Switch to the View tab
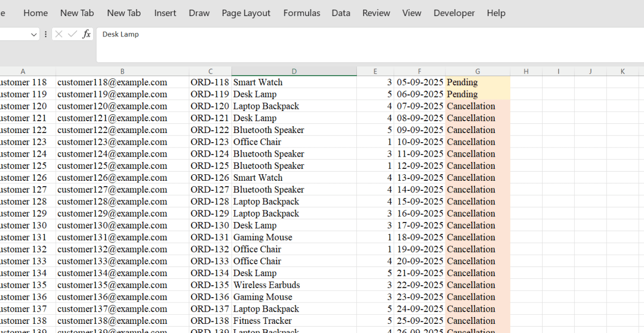 [412, 13]
